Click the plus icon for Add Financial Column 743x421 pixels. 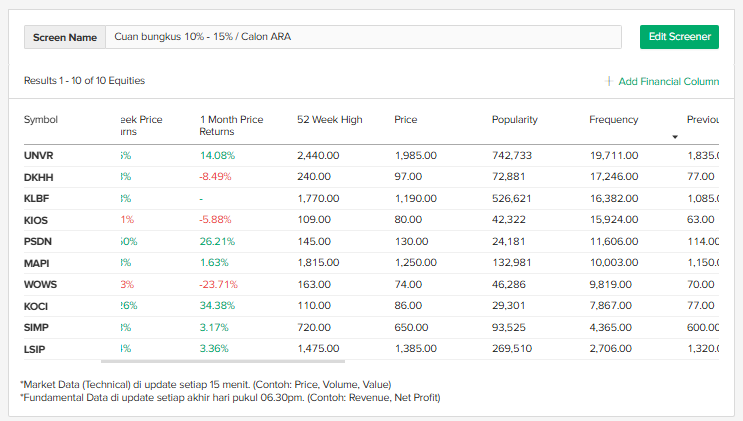609,81
